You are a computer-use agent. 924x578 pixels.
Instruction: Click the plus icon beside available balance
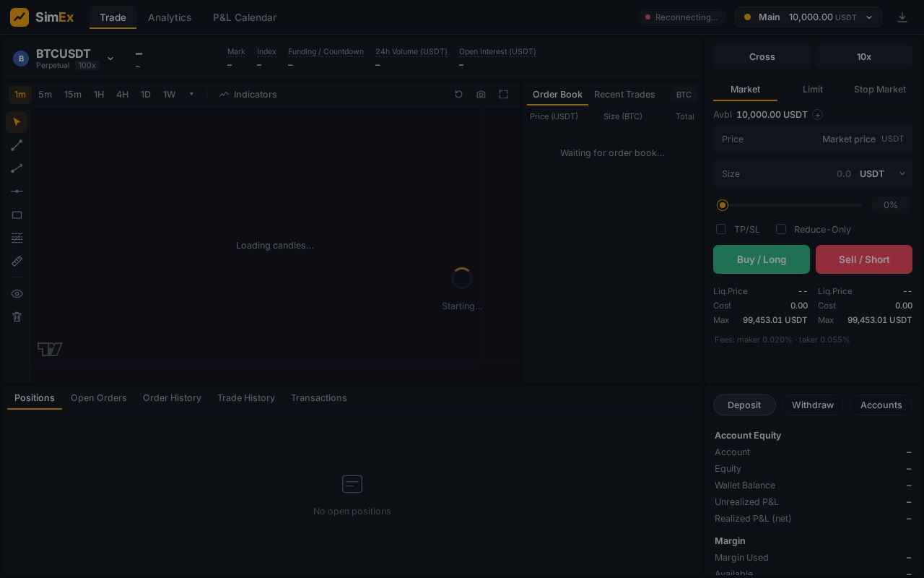(817, 115)
